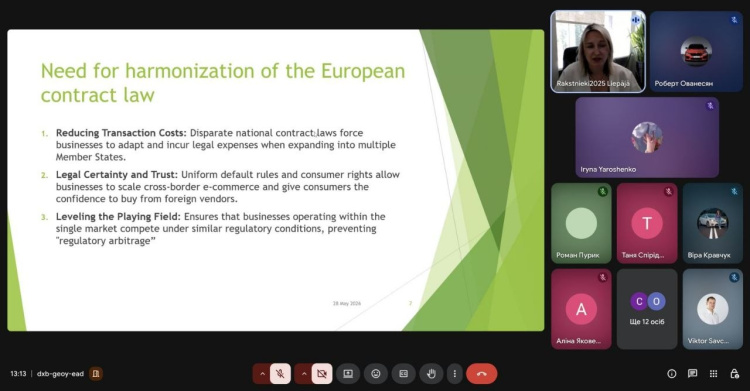Screen dimensions: 750x391
Task: Click the orange meeting badge near code
Action: (x=96, y=374)
